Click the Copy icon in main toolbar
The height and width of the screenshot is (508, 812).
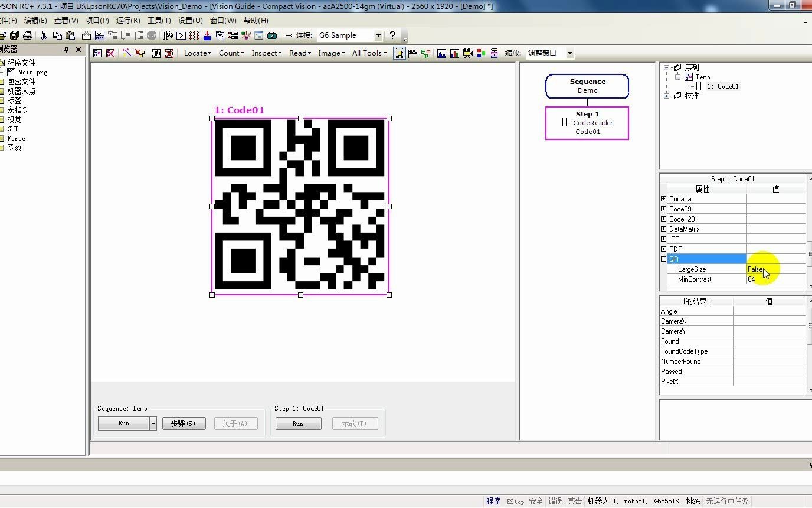click(57, 35)
